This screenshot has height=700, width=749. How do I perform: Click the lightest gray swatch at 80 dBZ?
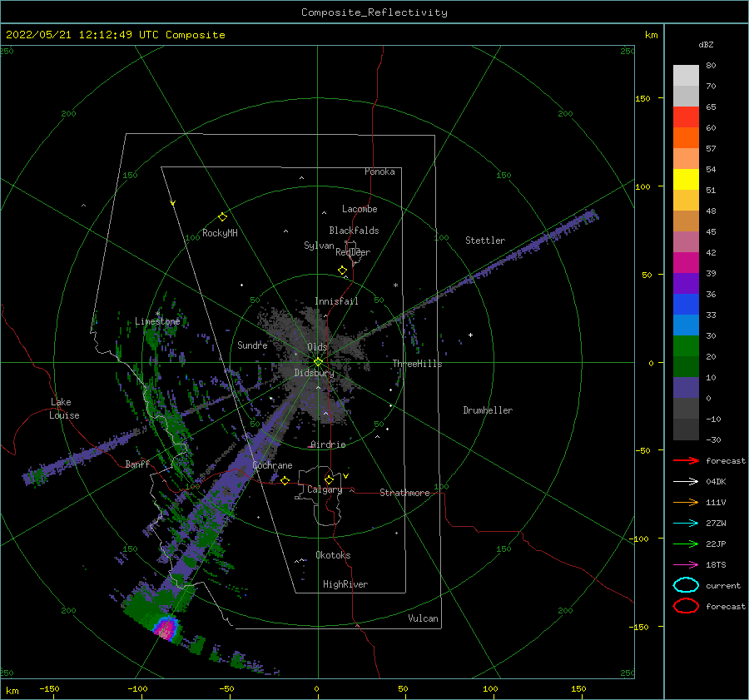pos(686,75)
